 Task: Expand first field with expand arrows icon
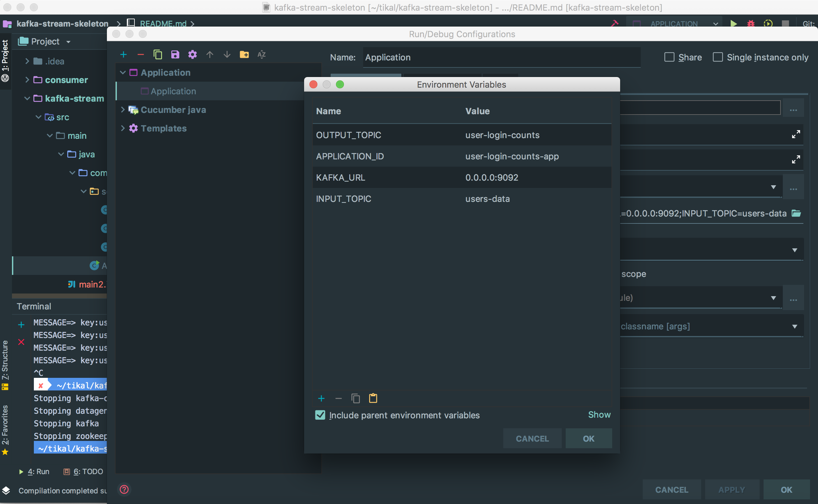tap(796, 134)
